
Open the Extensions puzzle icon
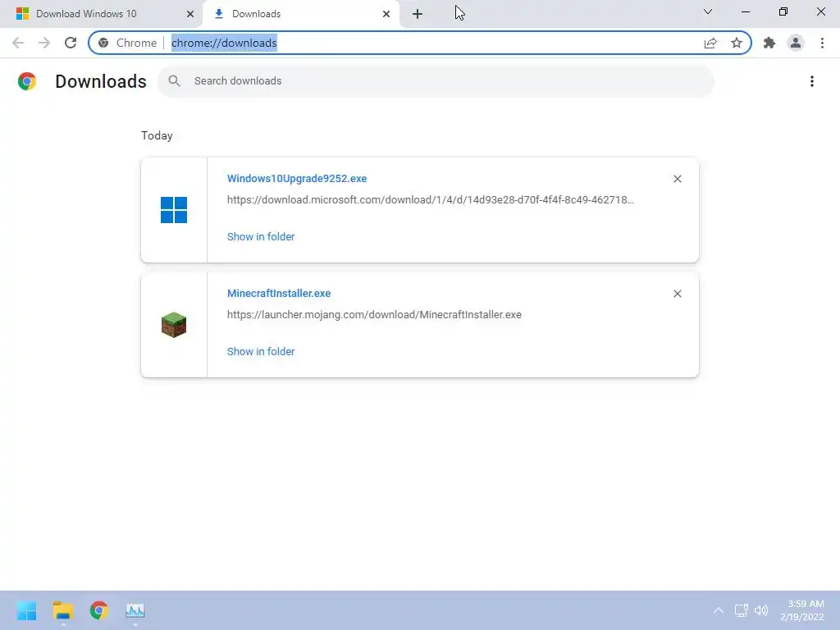pyautogui.click(x=769, y=43)
